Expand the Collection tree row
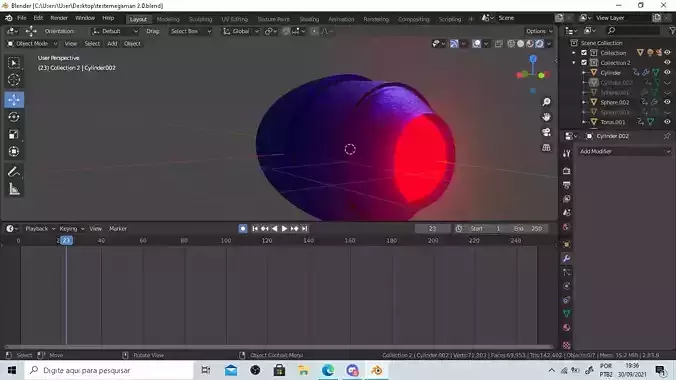The height and width of the screenshot is (380, 676). [x=574, y=53]
